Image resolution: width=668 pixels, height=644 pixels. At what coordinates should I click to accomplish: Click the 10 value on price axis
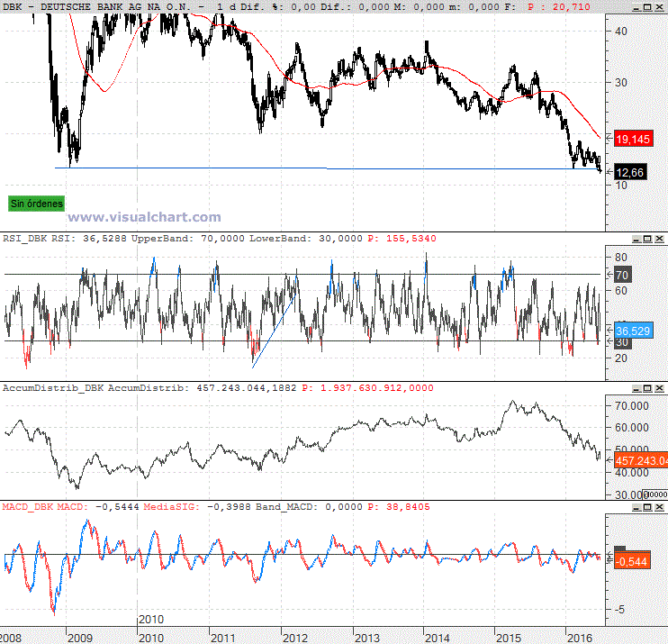[x=621, y=186]
